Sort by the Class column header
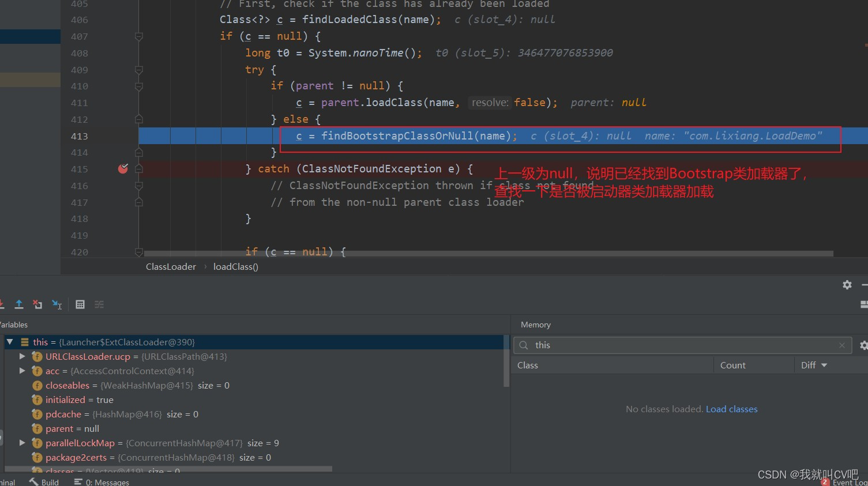The image size is (868, 486). [613, 365]
